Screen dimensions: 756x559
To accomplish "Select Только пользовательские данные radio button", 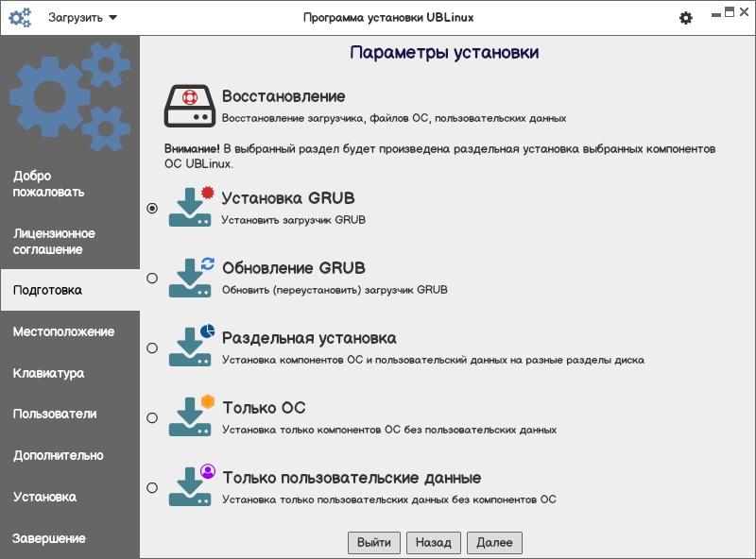I will tap(152, 487).
